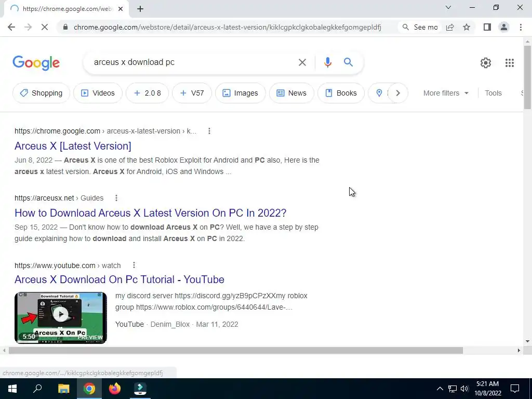
Task: Click the Chrome taskbar icon
Action: 89,389
